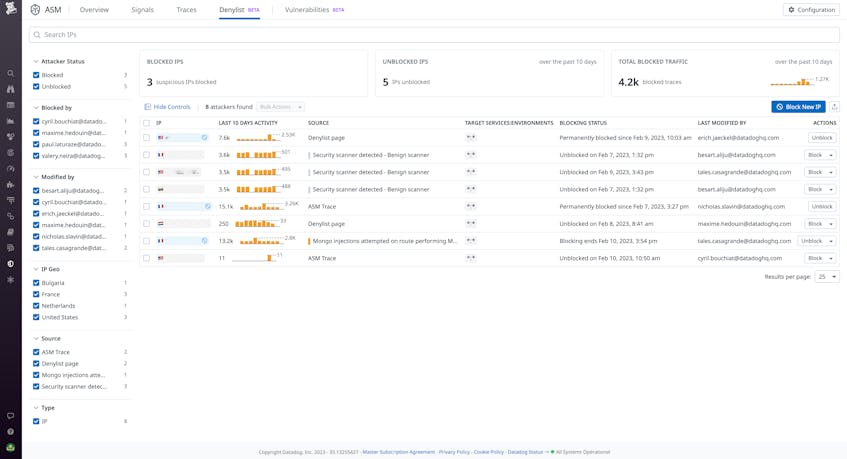Open the green user avatar icon
Screen dimensions: 847x459
[x=10, y=447]
